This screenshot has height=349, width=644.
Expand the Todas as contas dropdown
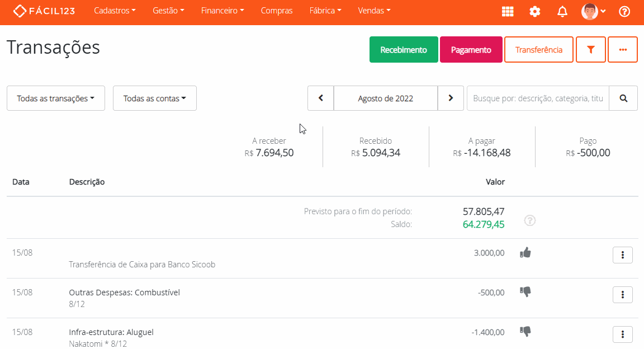155,98
